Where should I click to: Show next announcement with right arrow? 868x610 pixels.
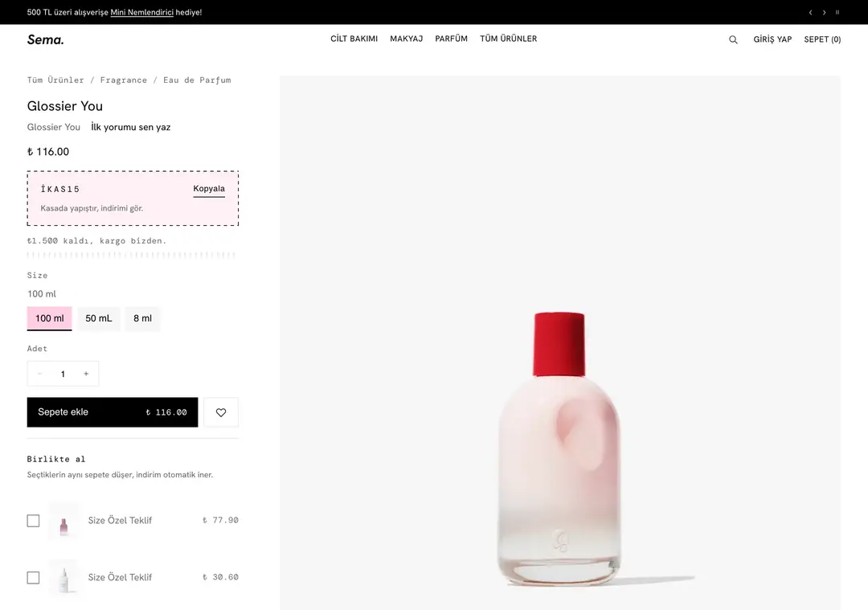point(825,12)
